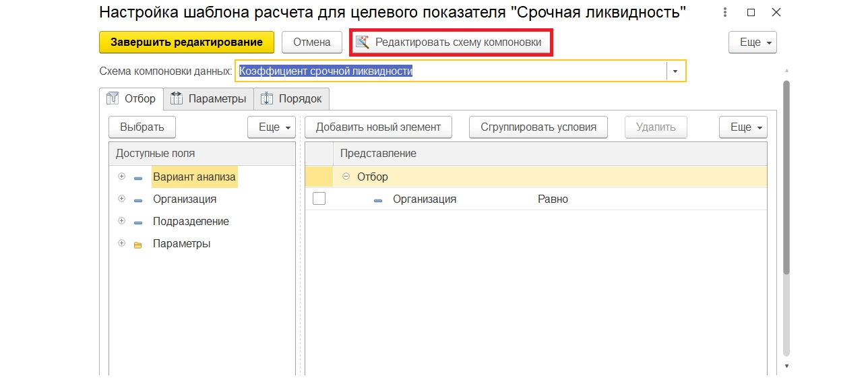
Task: Click the field icon beside Подразделение
Action: coord(138,222)
